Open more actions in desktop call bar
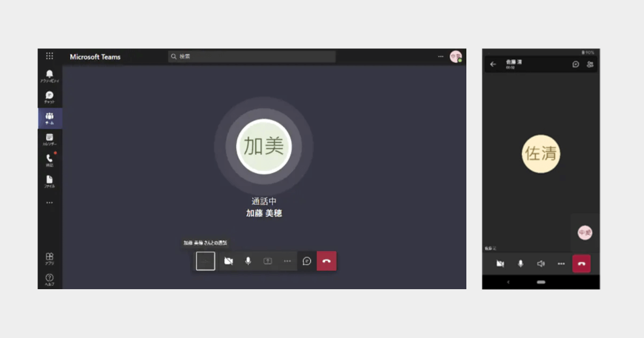The height and width of the screenshot is (338, 644). [287, 261]
